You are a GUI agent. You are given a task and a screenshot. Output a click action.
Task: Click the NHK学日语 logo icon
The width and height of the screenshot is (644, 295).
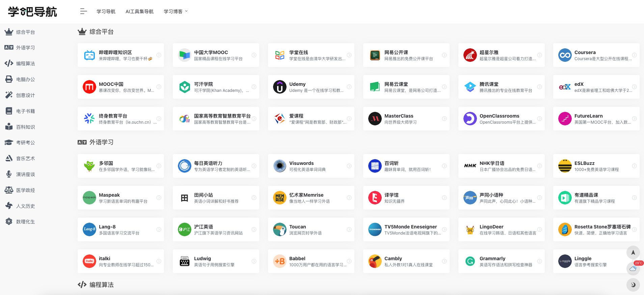coord(470,166)
